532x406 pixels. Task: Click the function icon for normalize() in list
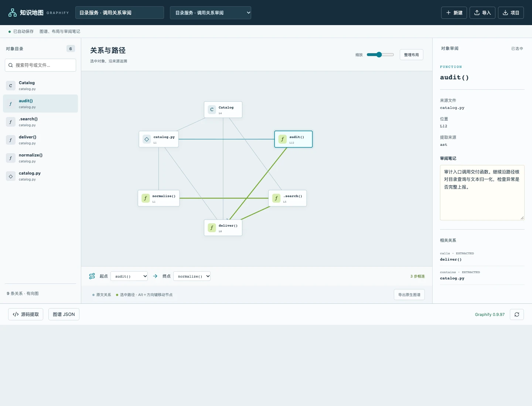click(11, 158)
